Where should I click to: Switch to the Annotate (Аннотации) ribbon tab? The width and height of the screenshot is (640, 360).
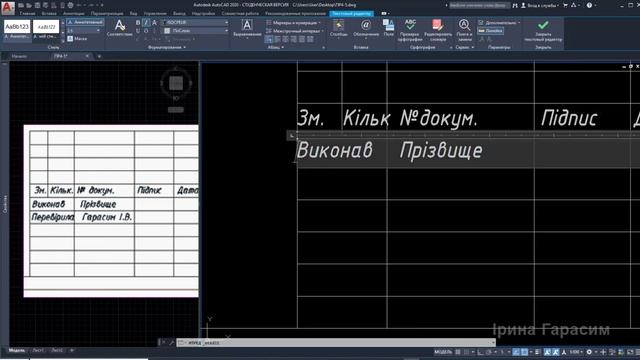73,13
